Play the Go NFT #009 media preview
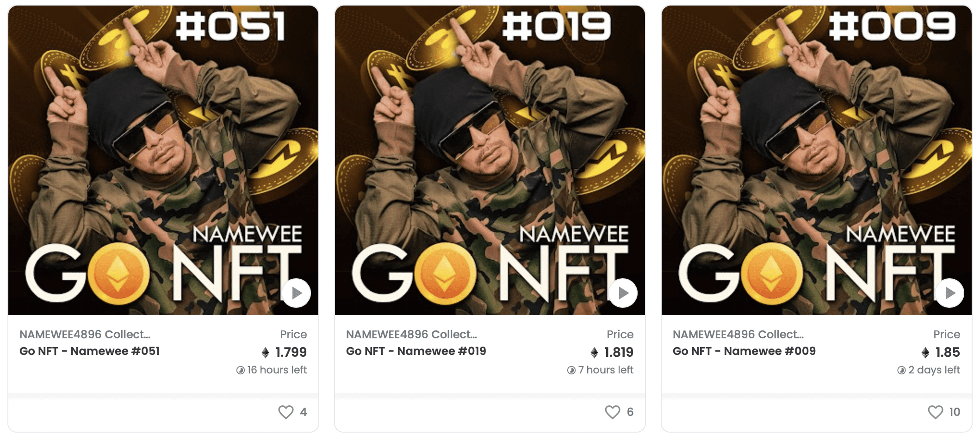This screenshot has height=440, width=980. [950, 293]
